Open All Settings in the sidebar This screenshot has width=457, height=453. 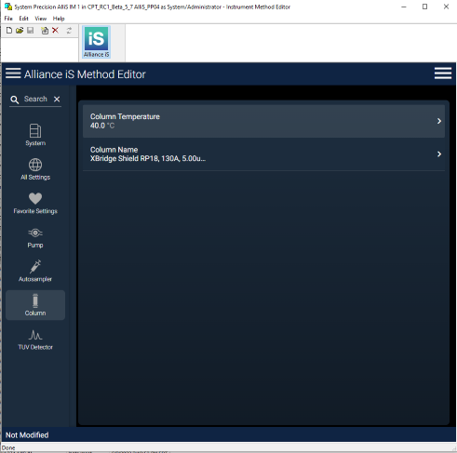[35, 169]
